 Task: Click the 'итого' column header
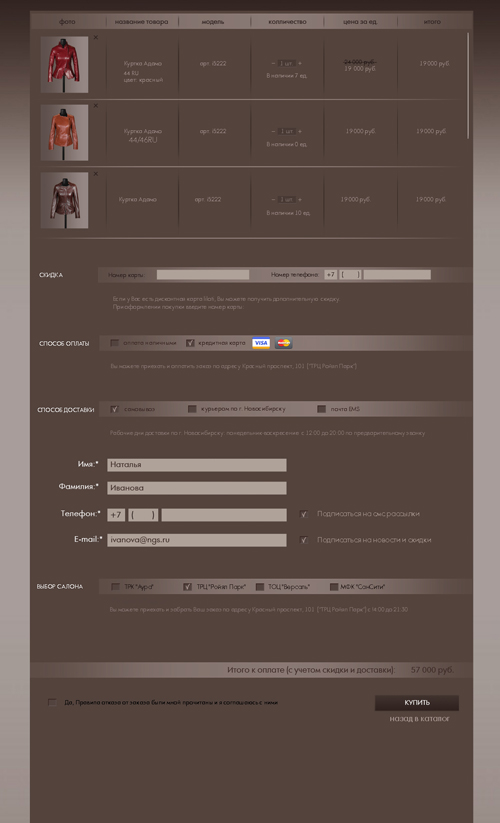pyautogui.click(x=432, y=22)
